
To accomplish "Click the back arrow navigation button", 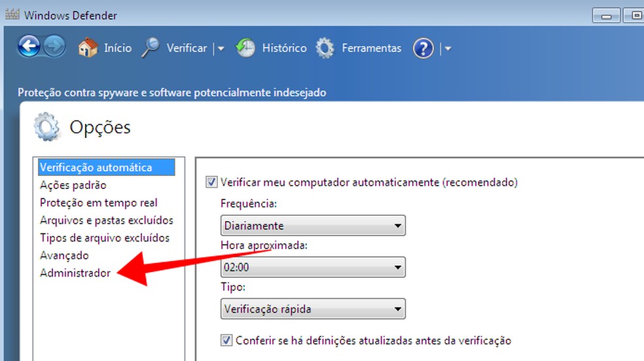I will [x=29, y=46].
